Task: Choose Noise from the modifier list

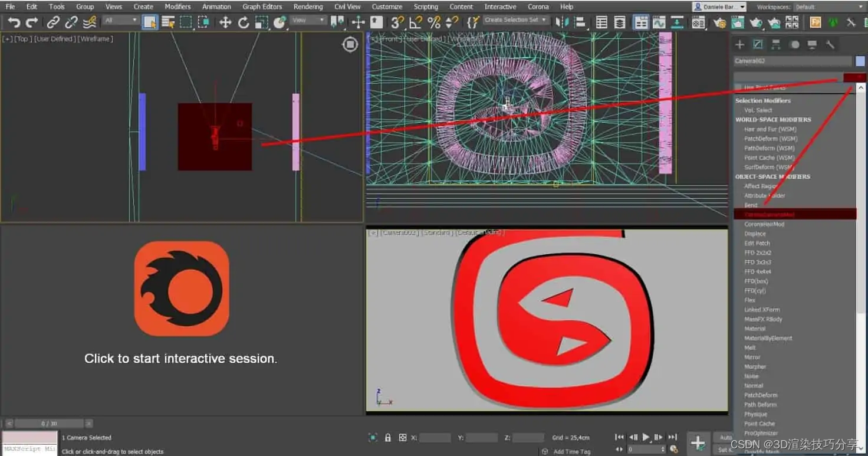Action: [x=751, y=376]
